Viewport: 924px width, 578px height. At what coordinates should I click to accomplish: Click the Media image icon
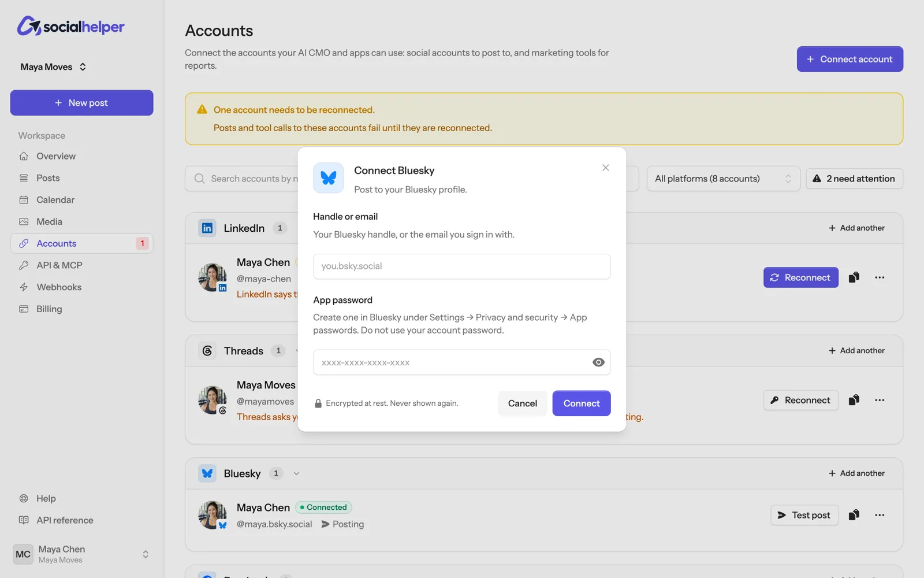[x=24, y=221]
